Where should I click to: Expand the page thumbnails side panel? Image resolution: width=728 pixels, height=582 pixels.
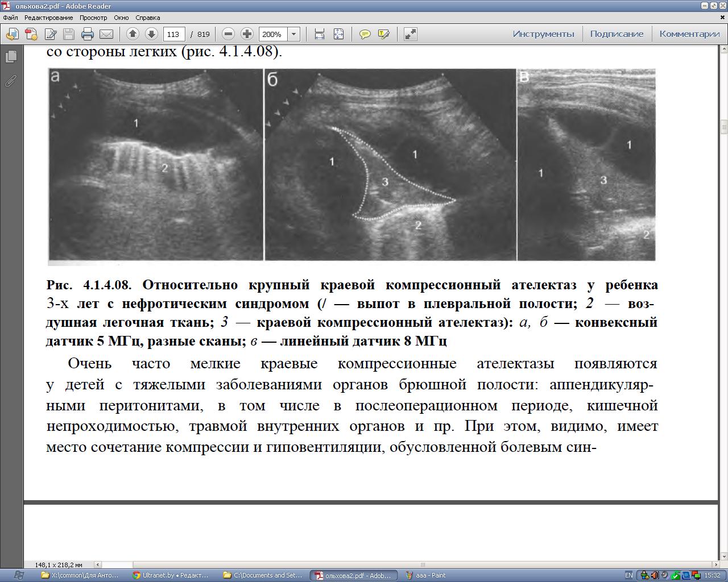(x=11, y=57)
